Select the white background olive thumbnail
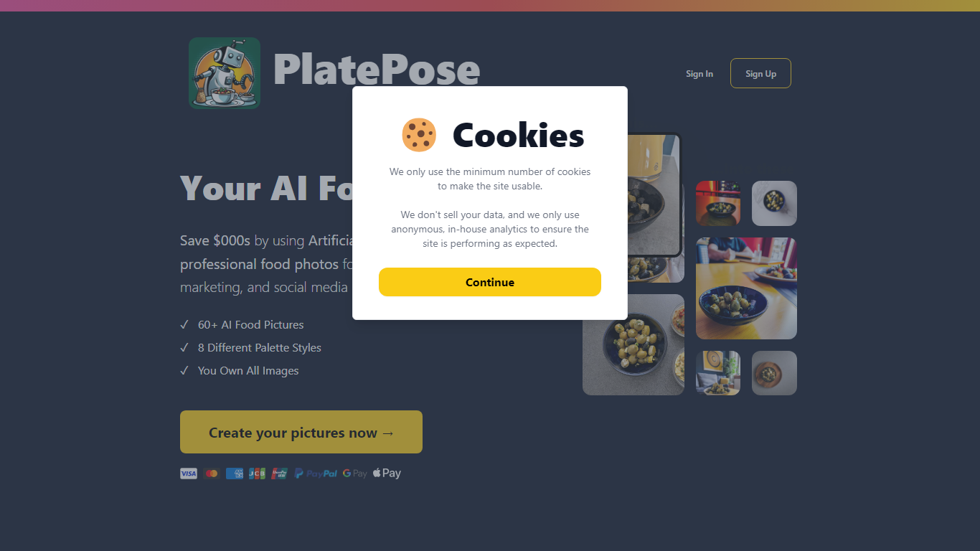This screenshot has height=551, width=980. tap(774, 203)
